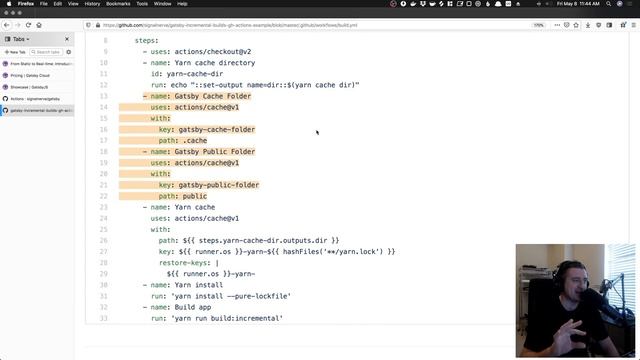Click the padlock site security icon
Screen dimensions: 640x360
pyautogui.click(x=98, y=25)
